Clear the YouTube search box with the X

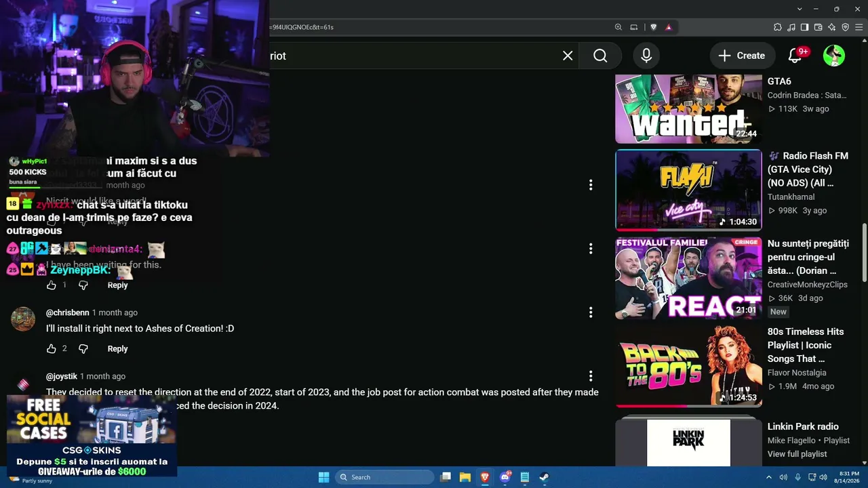(x=568, y=56)
